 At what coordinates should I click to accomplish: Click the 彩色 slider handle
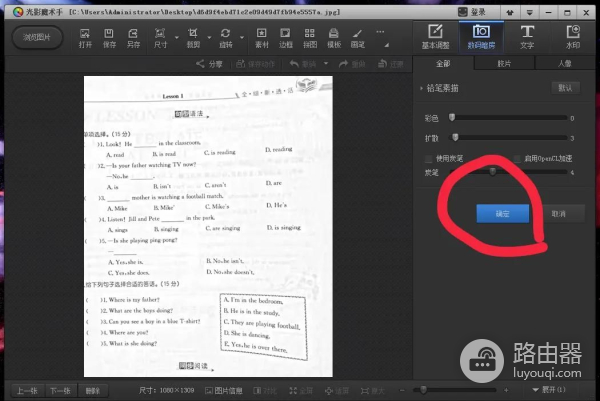pyautogui.click(x=454, y=117)
